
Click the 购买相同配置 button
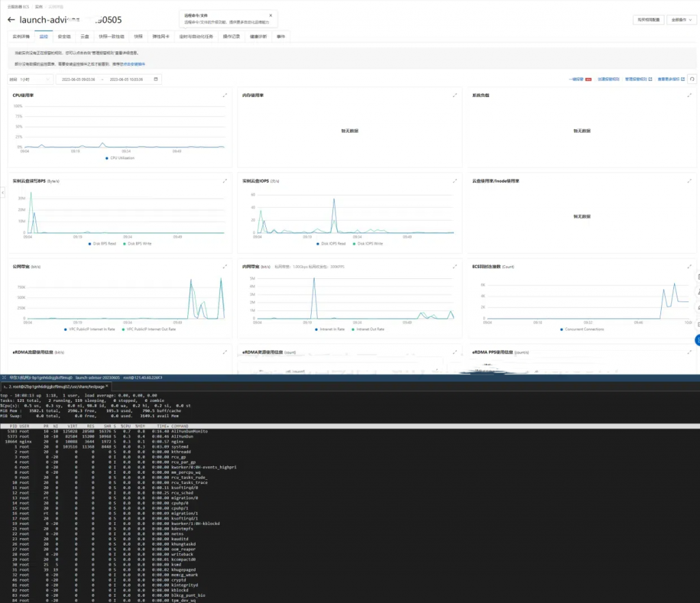648,20
